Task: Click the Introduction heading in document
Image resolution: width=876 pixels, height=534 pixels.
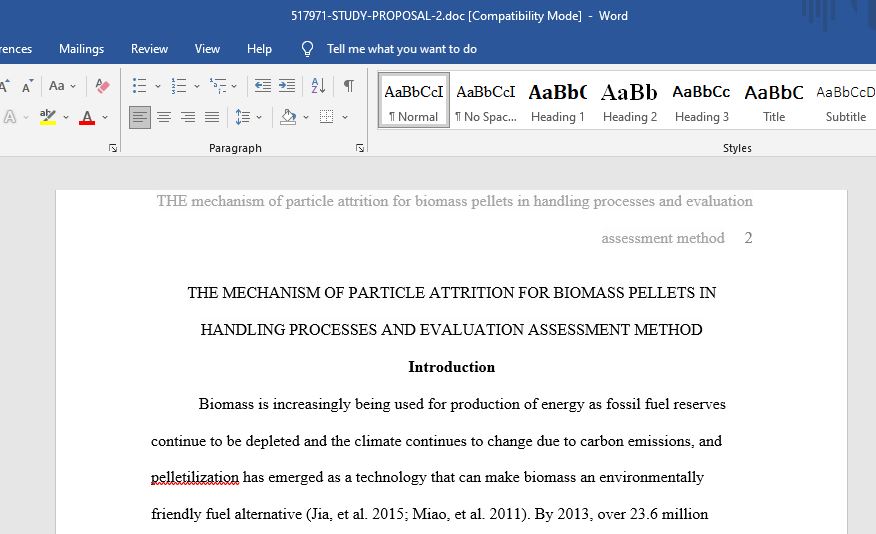Action: point(451,367)
